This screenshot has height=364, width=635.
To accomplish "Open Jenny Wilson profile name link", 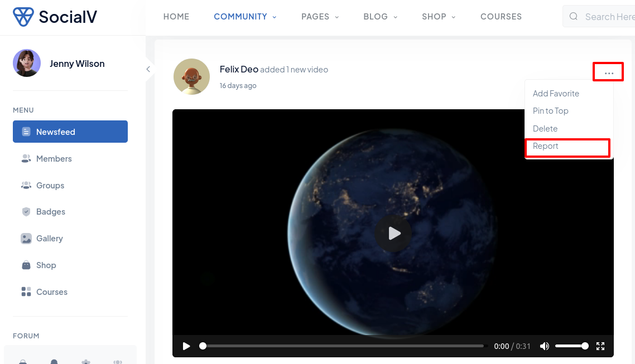I will [77, 64].
